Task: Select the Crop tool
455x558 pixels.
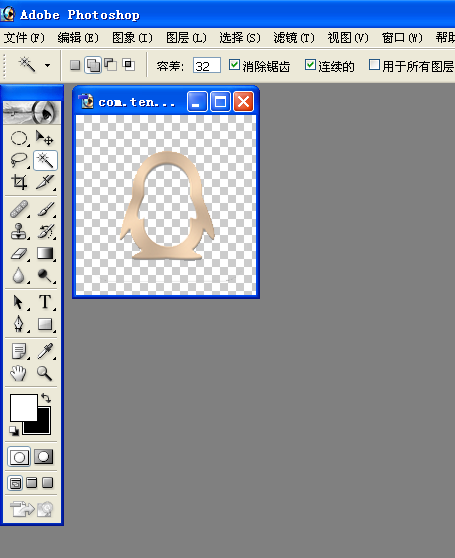Action: tap(18, 182)
